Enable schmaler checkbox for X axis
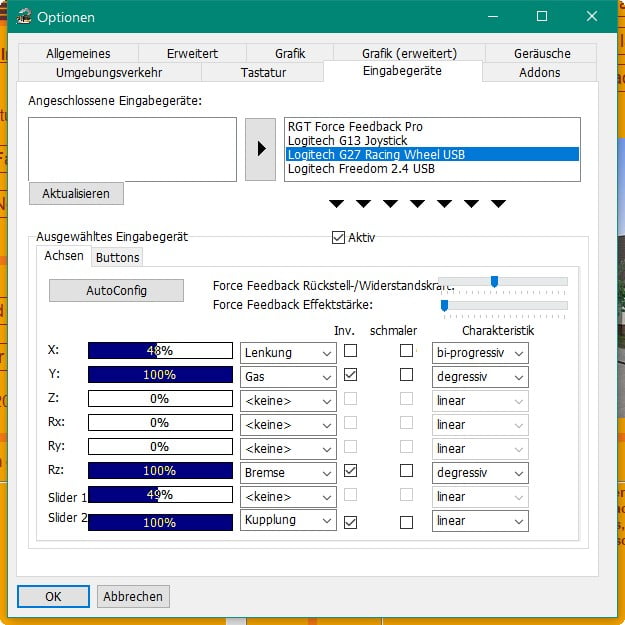The width and height of the screenshot is (625, 625). (406, 351)
